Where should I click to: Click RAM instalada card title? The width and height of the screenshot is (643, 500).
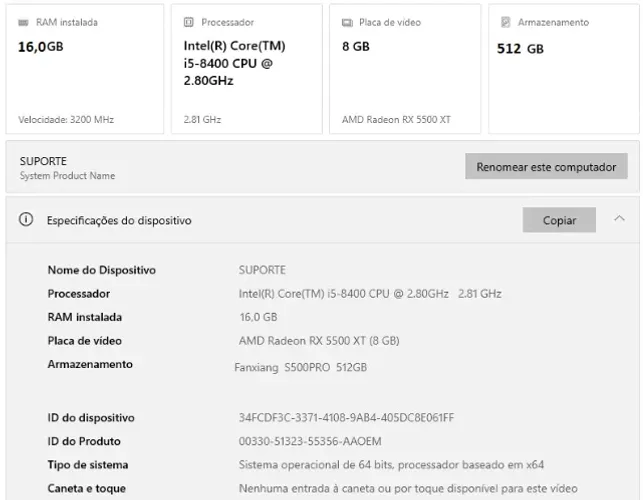click(67, 23)
